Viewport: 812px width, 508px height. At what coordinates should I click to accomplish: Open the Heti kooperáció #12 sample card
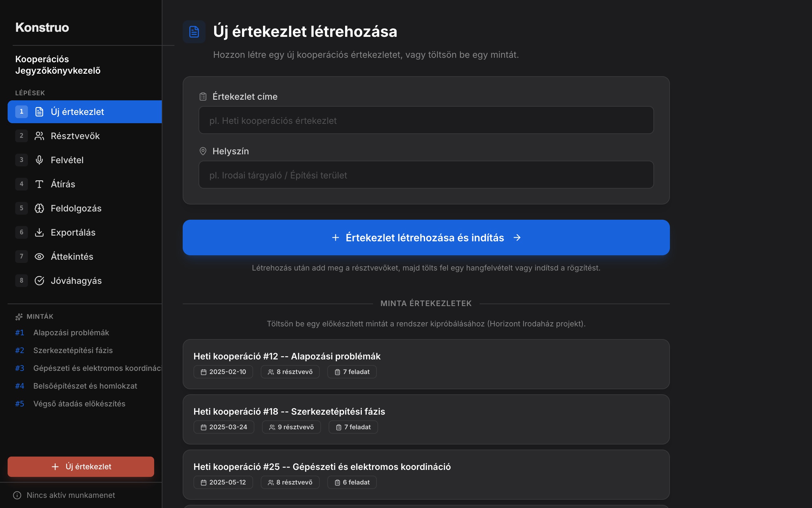click(x=426, y=364)
